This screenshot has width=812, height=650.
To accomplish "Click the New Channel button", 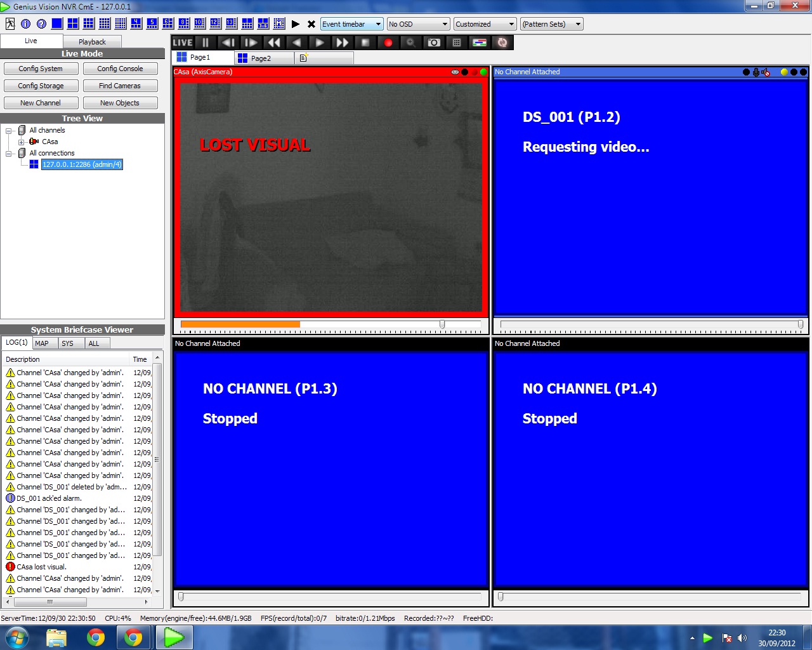I will point(41,102).
